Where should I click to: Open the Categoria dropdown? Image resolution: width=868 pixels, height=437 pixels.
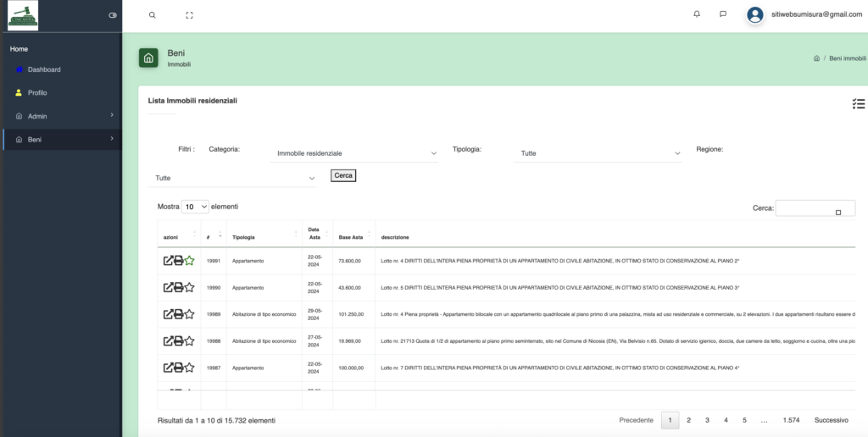[356, 153]
